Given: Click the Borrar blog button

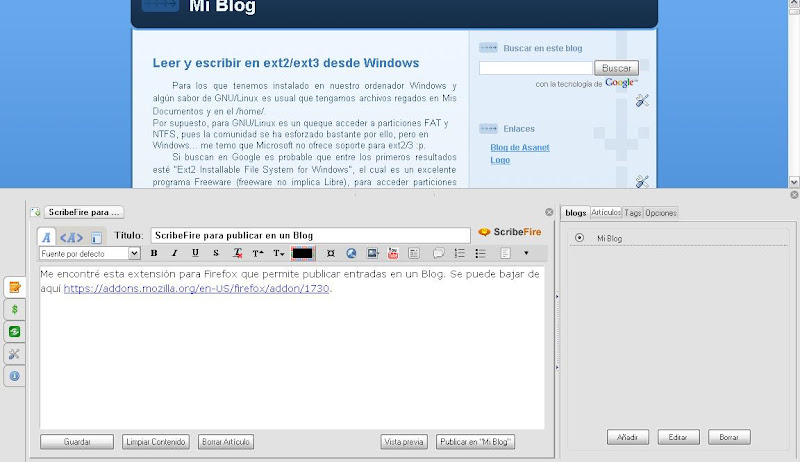Looking at the screenshot, I should [729, 437].
